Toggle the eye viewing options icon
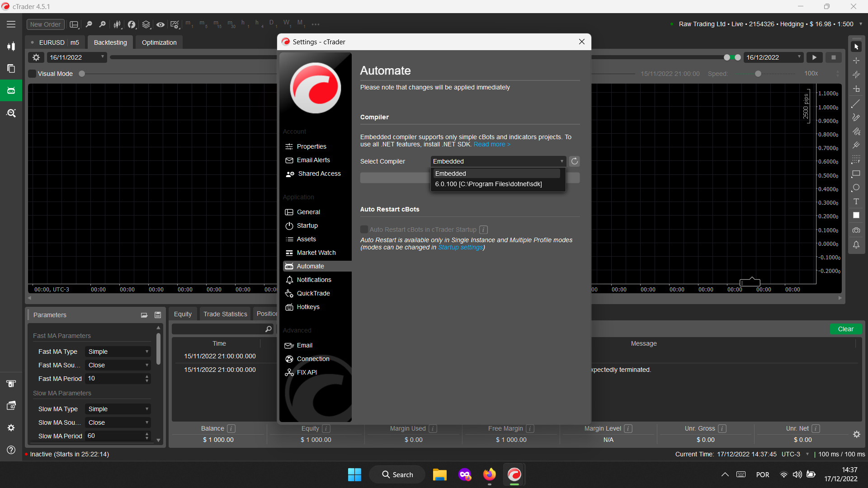 160,24
